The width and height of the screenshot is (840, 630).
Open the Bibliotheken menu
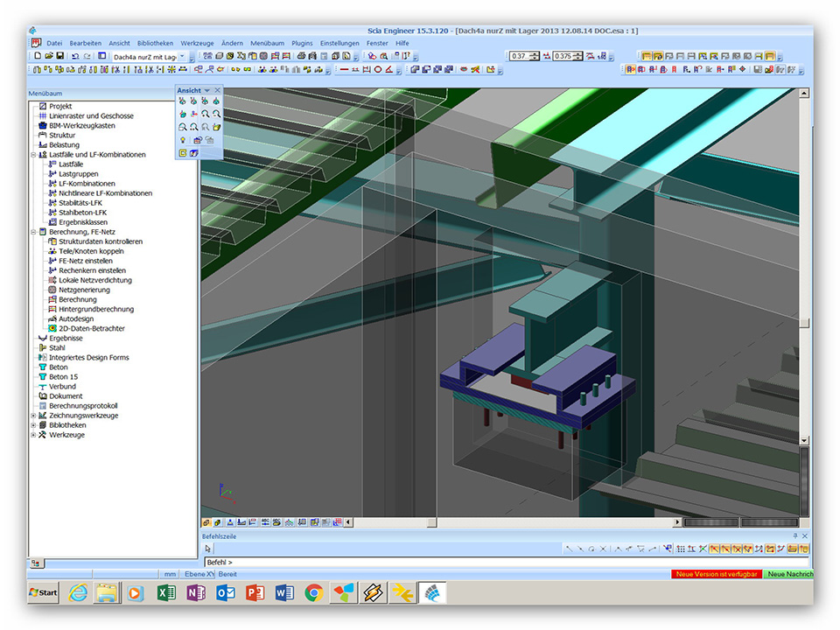155,43
